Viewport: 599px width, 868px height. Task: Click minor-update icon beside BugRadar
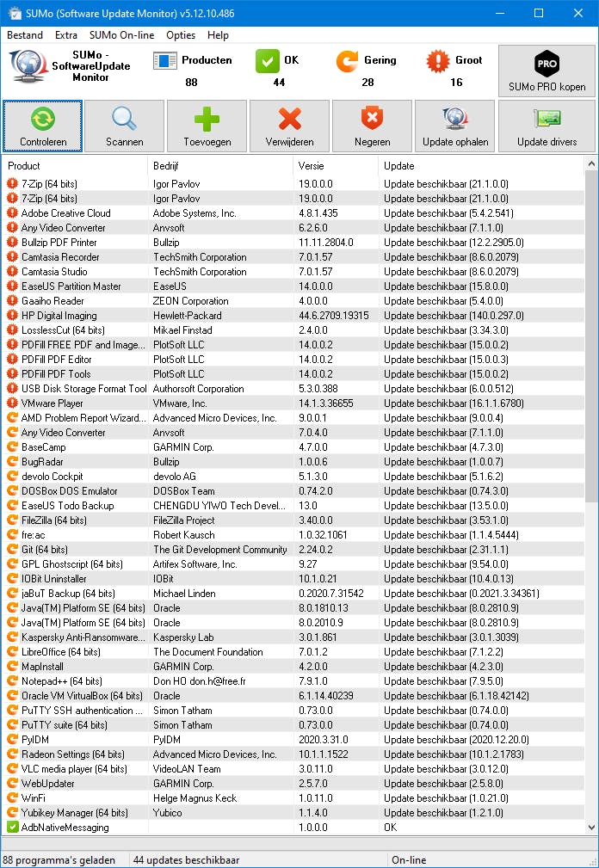coord(12,461)
